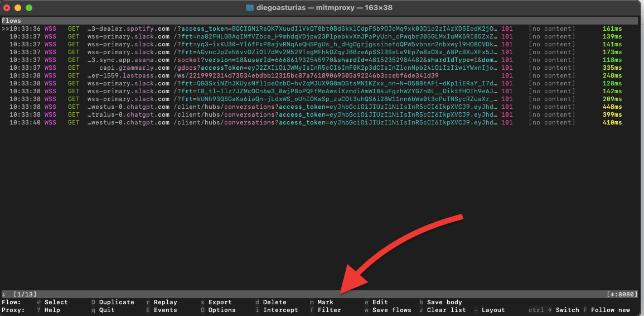Click the Edit key hint

point(376,302)
